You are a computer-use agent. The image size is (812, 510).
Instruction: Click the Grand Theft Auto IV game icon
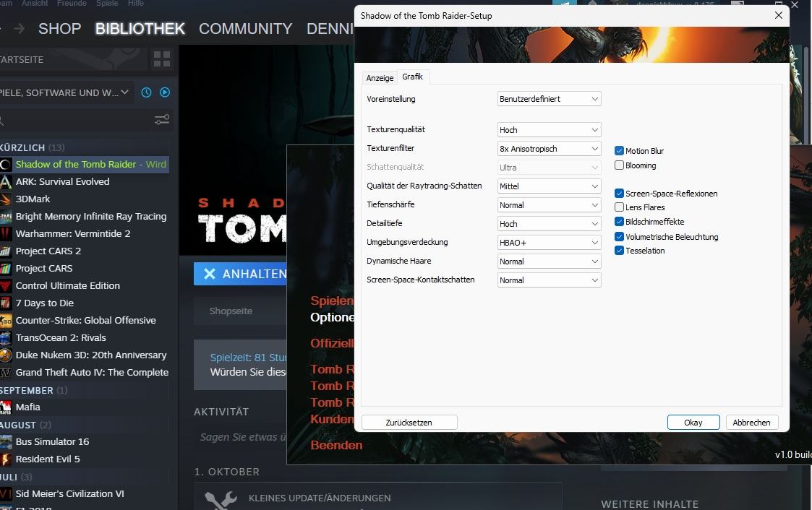coord(6,373)
